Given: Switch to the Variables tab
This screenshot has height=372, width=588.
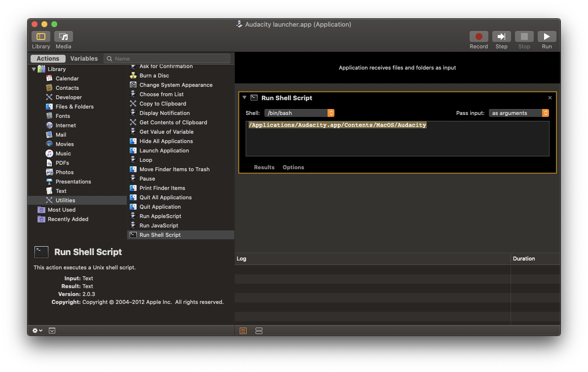Looking at the screenshot, I should (x=84, y=59).
